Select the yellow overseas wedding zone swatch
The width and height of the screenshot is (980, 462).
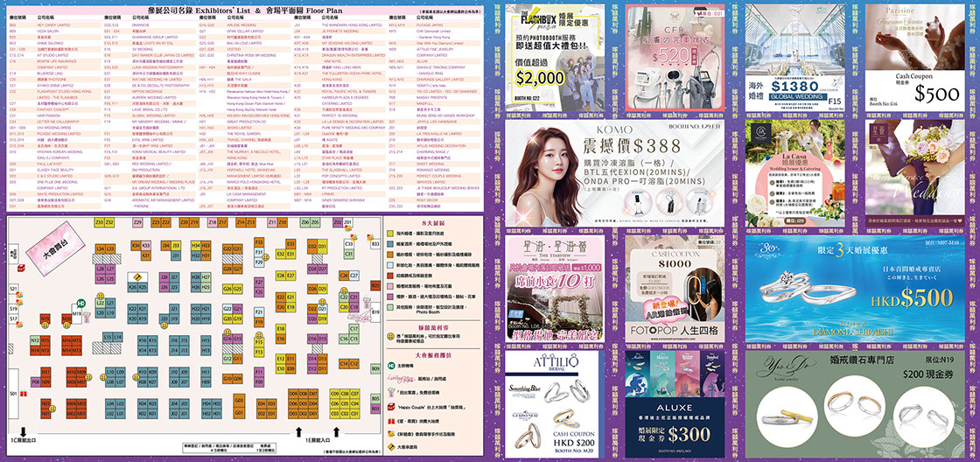(x=389, y=234)
